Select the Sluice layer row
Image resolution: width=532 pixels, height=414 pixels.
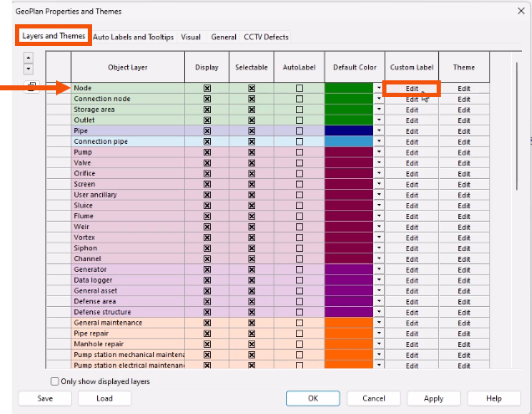click(x=128, y=206)
